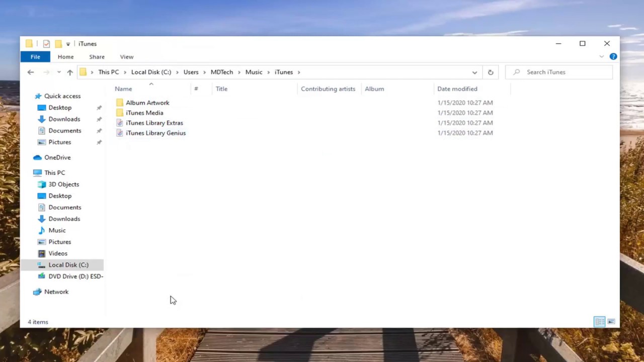Select OneDrive in the navigation pane
The image size is (644, 362).
click(57, 158)
